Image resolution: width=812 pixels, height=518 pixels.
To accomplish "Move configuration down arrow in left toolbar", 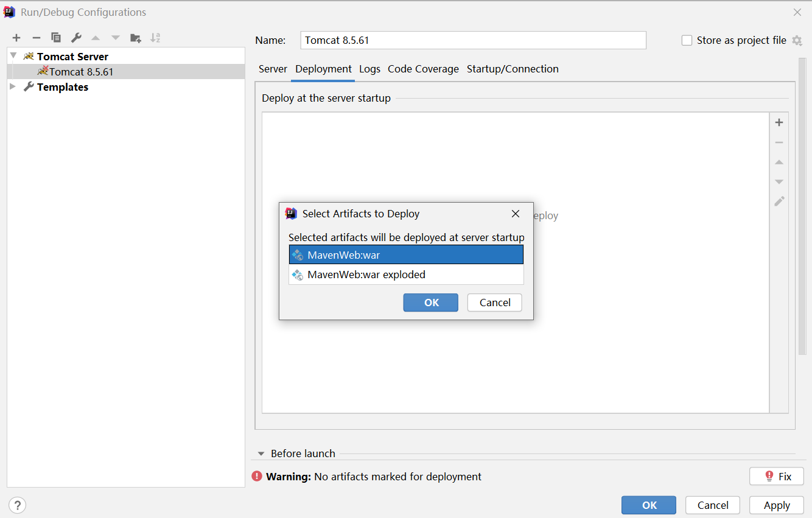I will pyautogui.click(x=116, y=38).
